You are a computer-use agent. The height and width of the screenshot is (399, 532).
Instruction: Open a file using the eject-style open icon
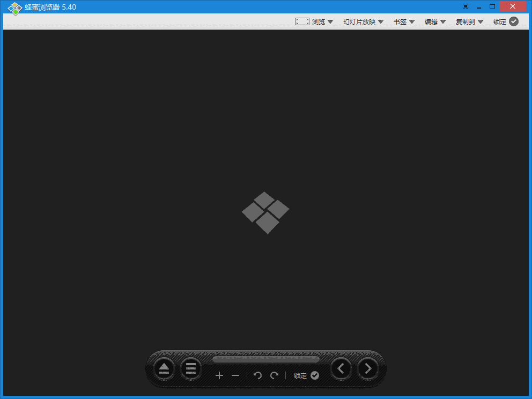coord(164,368)
